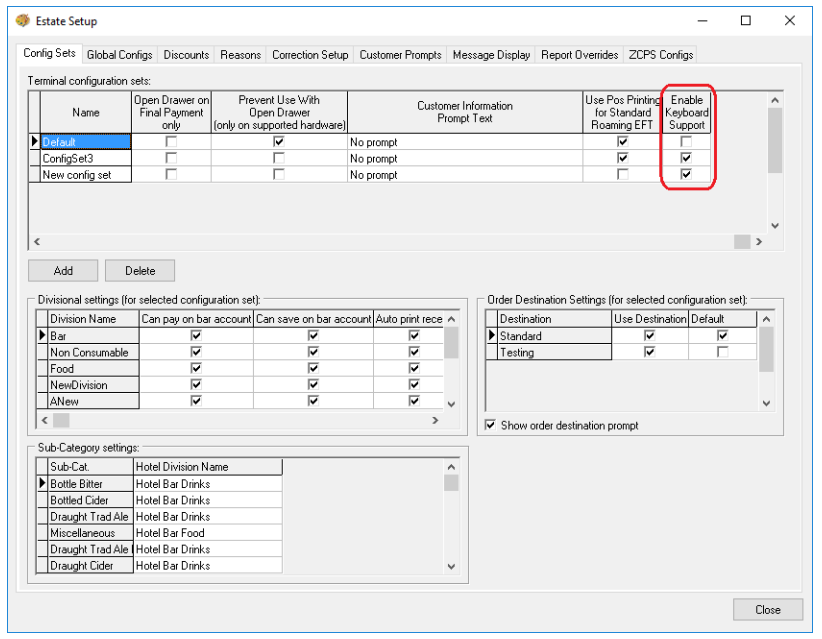Toggle Enable Keyboard Support for ConfigSet3
The width and height of the screenshot is (822, 639).
click(x=686, y=158)
